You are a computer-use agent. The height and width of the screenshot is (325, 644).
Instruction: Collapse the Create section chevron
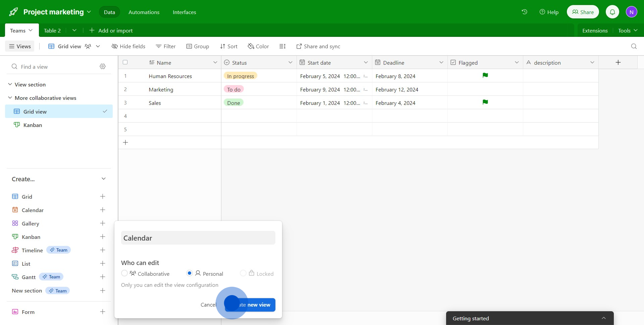[x=104, y=179]
